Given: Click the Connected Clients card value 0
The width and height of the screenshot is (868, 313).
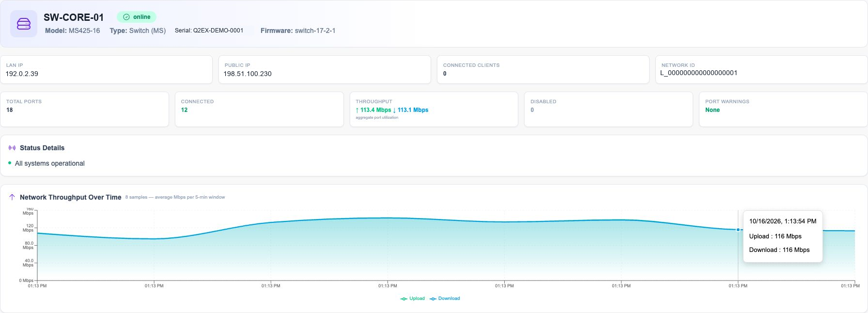Looking at the screenshot, I should pos(445,74).
